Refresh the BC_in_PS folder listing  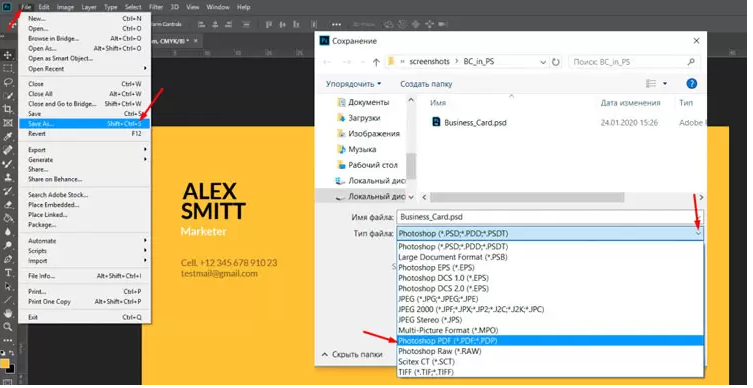point(556,62)
